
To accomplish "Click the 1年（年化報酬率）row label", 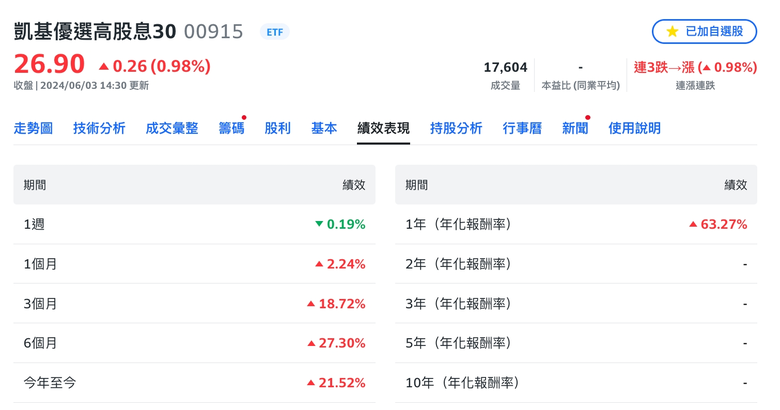I will pos(458,224).
